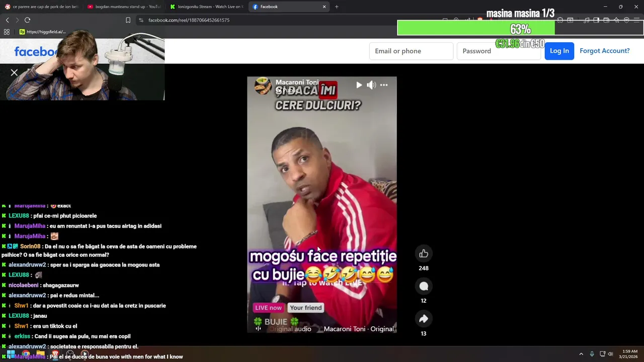Switch to the 'ce parere are cap de pork' tab

(41, 7)
